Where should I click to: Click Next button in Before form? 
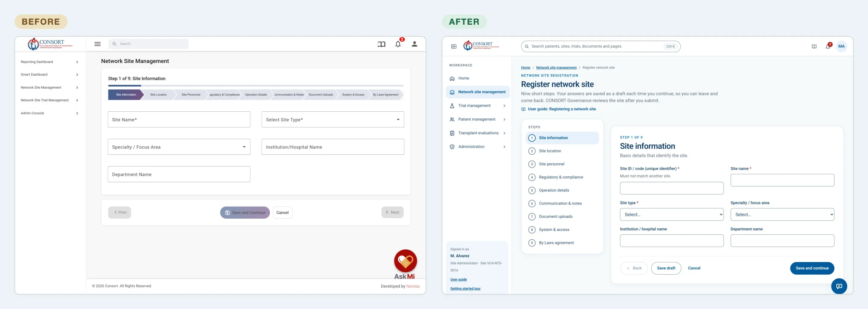click(x=392, y=212)
